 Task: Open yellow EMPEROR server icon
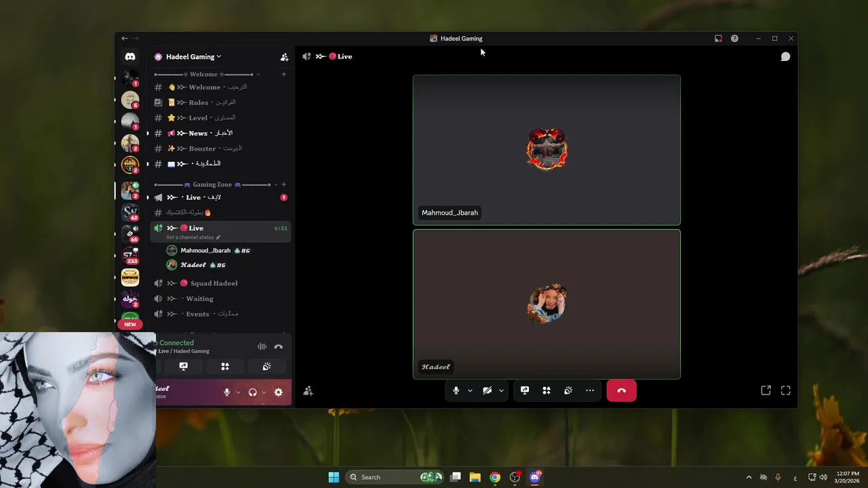point(130,277)
